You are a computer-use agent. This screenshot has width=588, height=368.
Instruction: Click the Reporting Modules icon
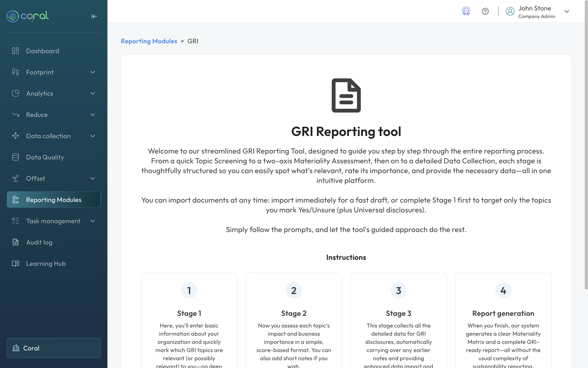(x=16, y=200)
